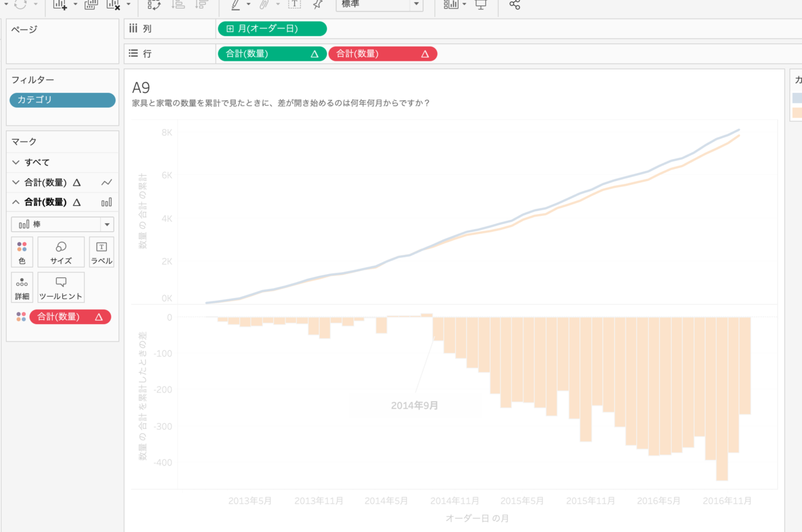
Task: Add a new worksheet via toolbar icon
Action: 60,4
